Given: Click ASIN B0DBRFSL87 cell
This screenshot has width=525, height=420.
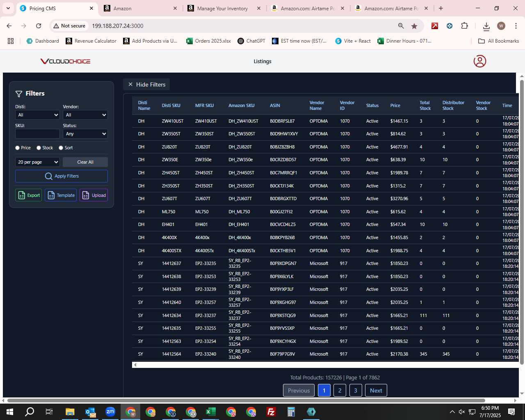Looking at the screenshot, I should (x=282, y=121).
